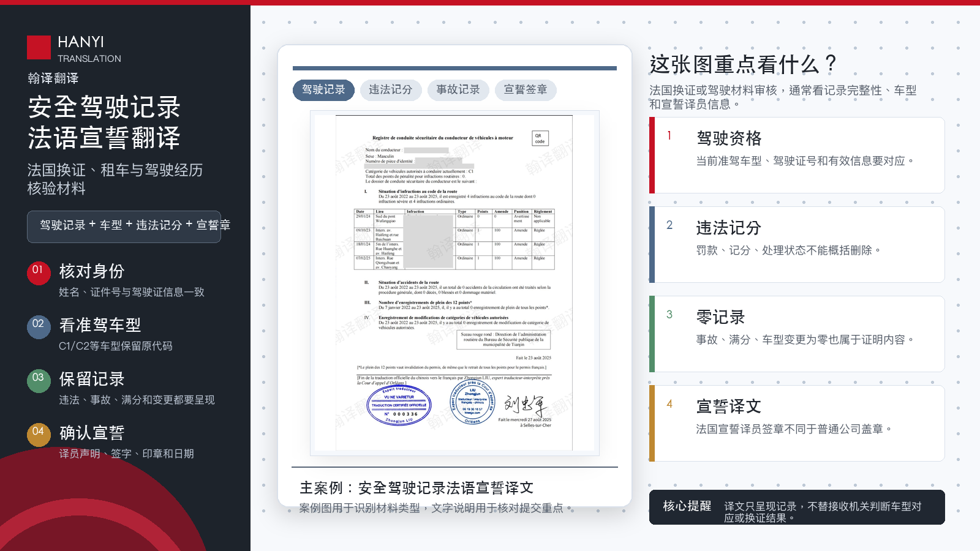980x551 pixels.
Task: Open card 4 titled 宣誓译文
Action: 797,423
